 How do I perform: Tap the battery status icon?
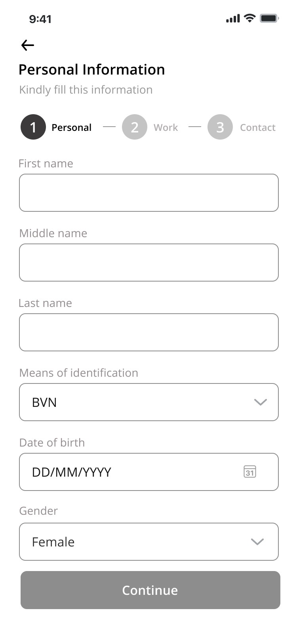[x=269, y=18]
